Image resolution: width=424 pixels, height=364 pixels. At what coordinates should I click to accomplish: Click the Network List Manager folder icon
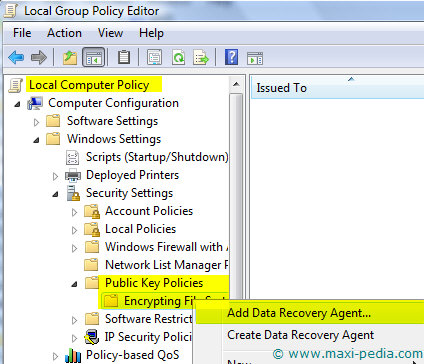click(x=91, y=265)
